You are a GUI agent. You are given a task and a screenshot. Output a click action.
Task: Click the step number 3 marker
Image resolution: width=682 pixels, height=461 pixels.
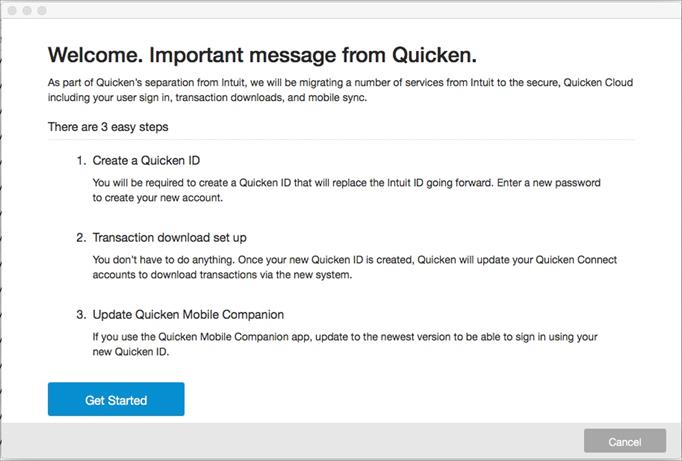tap(80, 313)
